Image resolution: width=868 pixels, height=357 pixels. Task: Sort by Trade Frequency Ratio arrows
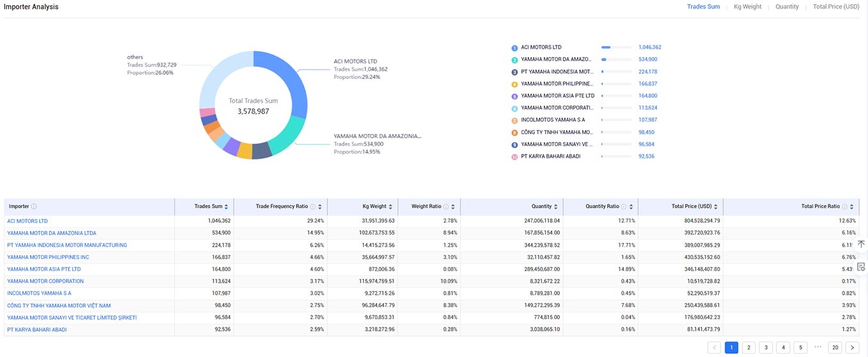tap(320, 206)
